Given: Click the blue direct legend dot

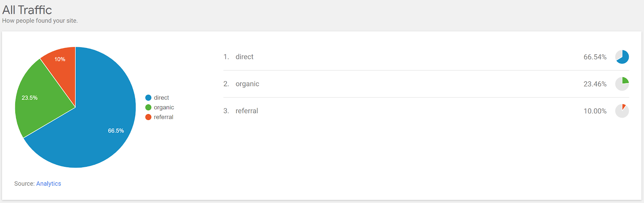Looking at the screenshot, I should 148,98.
